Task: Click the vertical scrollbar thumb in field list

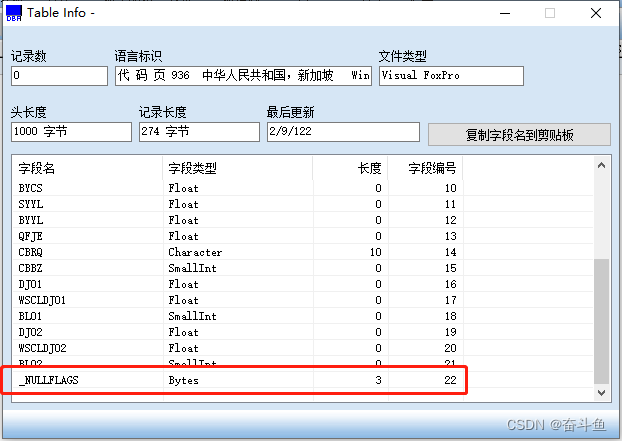Action: pyautogui.click(x=601, y=321)
